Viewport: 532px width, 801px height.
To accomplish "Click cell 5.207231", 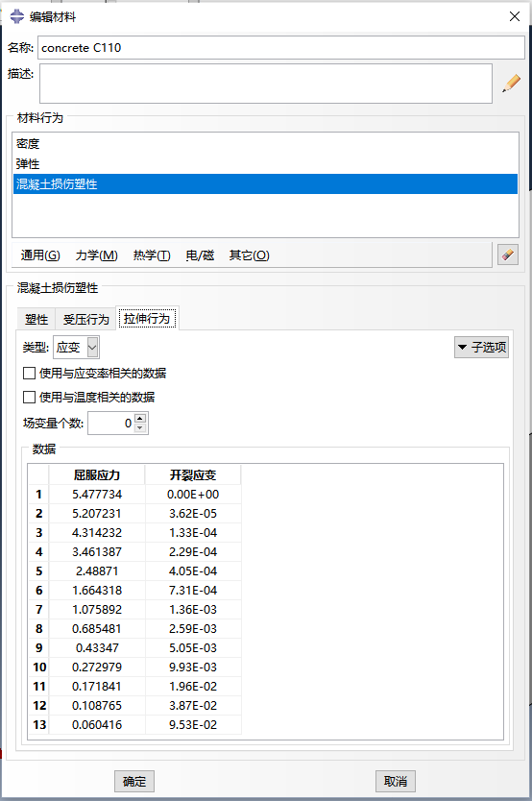I will coord(97,514).
